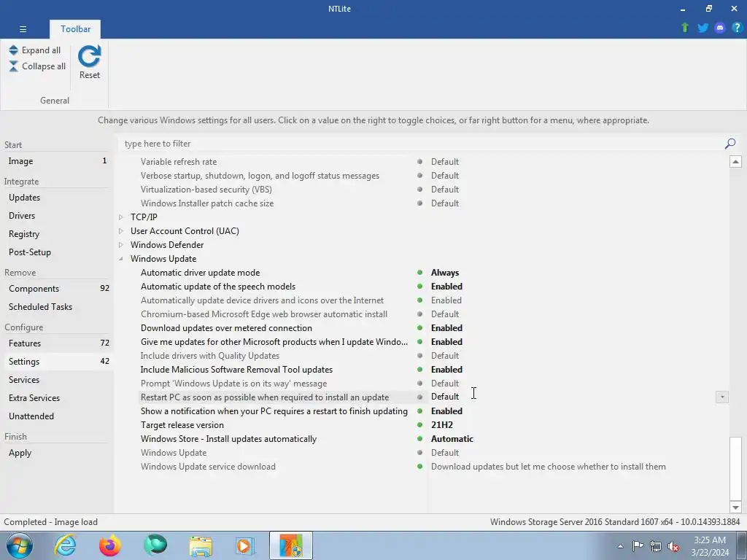Click the network tray icon
The width and height of the screenshot is (747, 560).
(x=656, y=546)
